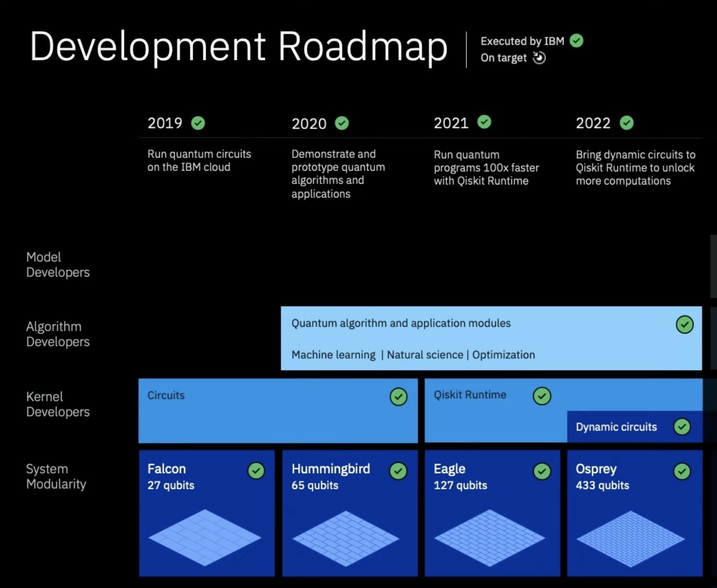Click the checkmark in the Quantum algorithm modules bar

pyautogui.click(x=685, y=324)
